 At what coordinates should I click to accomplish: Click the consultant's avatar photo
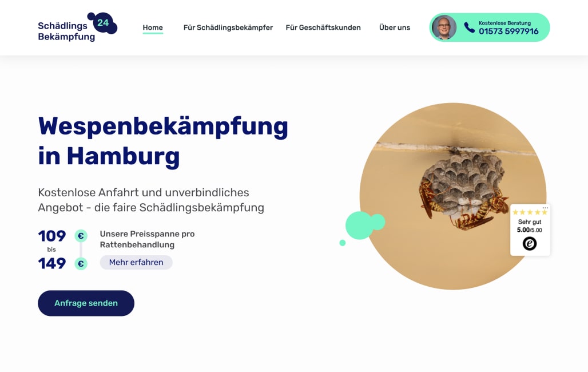click(444, 27)
